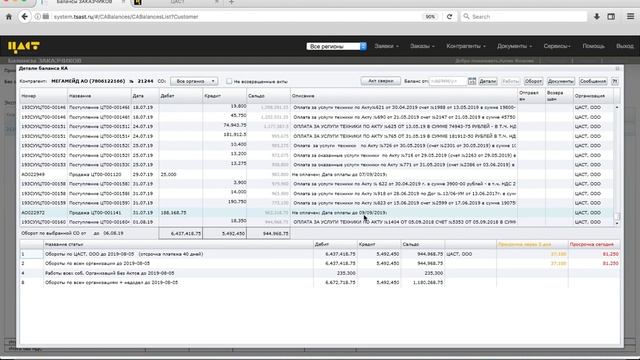The width and height of the screenshot is (640, 360).
Task: Open the Документы menu
Action: (x=514, y=46)
